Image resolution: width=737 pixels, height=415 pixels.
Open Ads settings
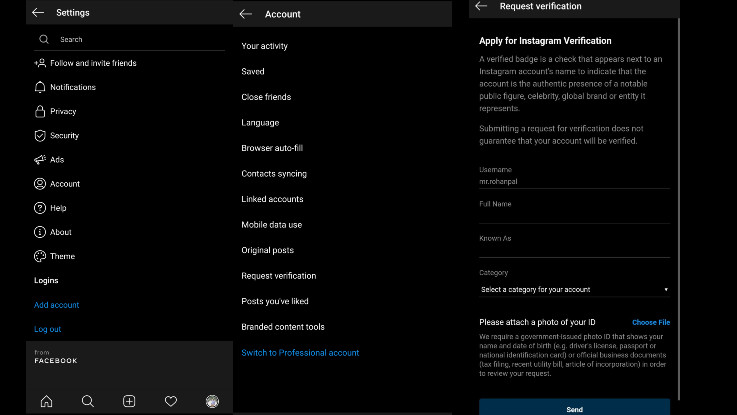[57, 160]
